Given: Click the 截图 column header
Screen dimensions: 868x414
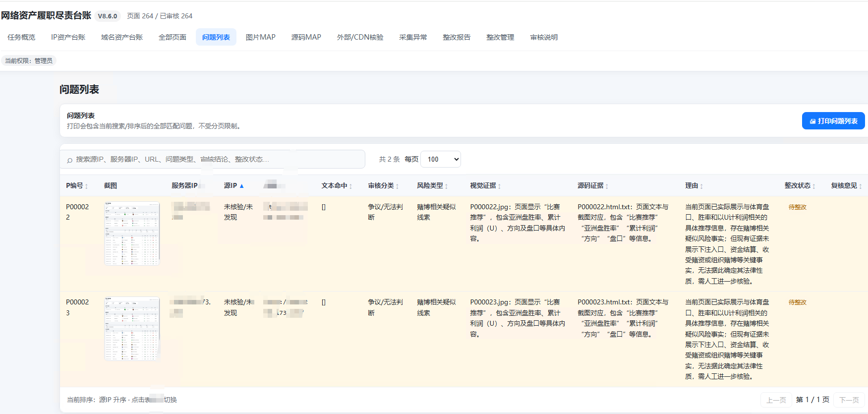Looking at the screenshot, I should click(111, 185).
